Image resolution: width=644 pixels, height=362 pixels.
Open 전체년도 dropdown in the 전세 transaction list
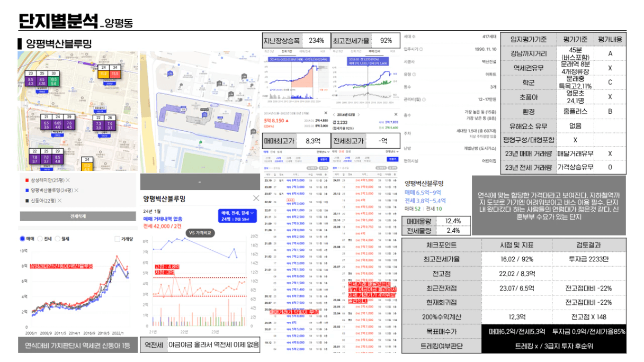(x=391, y=152)
